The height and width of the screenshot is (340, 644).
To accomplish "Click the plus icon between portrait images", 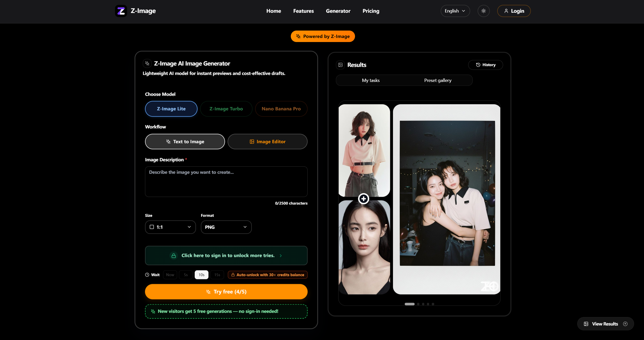I will 363,199.
